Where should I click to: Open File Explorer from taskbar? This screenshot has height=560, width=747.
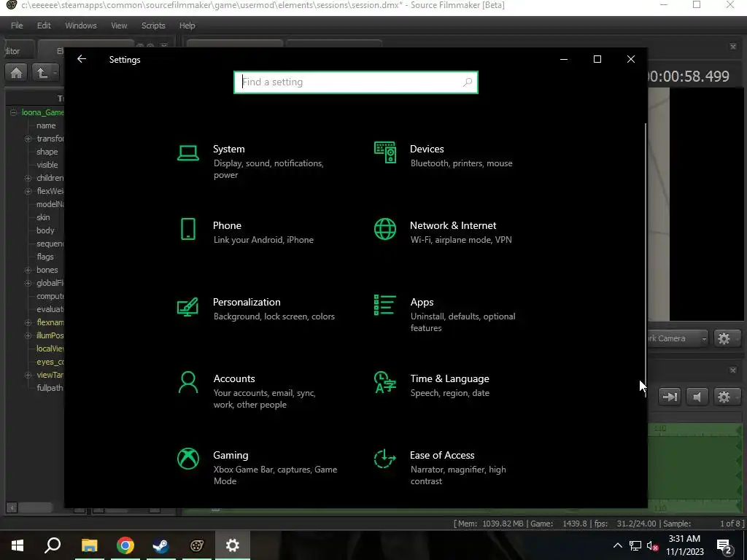[x=89, y=545]
